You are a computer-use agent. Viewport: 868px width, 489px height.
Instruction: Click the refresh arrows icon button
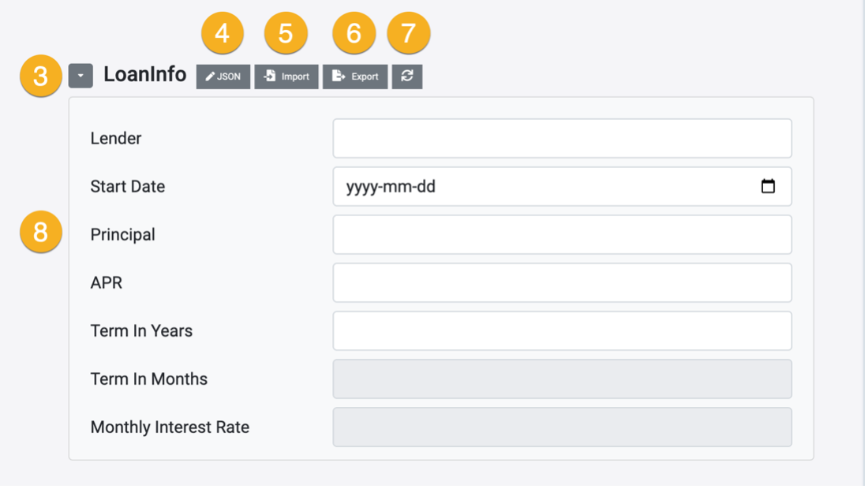tap(407, 77)
